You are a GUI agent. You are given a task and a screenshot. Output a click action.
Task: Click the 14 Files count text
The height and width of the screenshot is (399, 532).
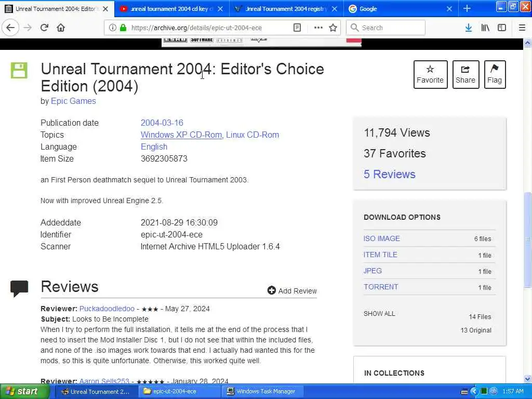coord(480,317)
